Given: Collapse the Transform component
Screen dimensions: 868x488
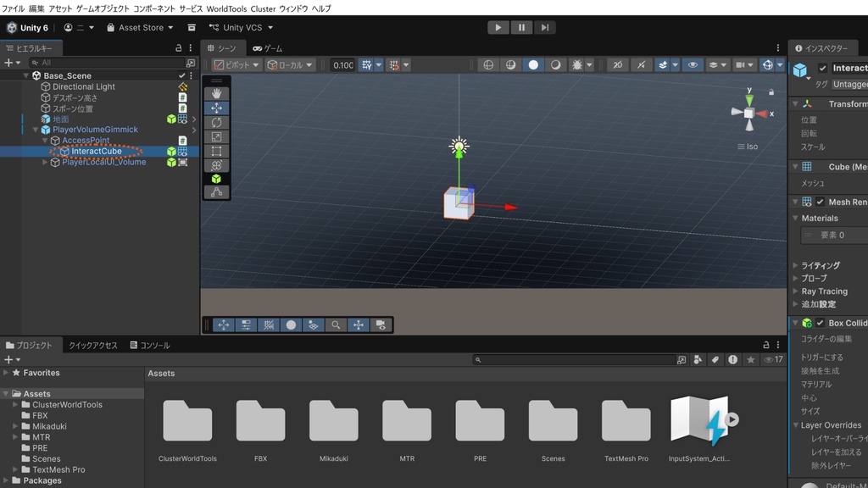Looking at the screenshot, I should click(795, 104).
